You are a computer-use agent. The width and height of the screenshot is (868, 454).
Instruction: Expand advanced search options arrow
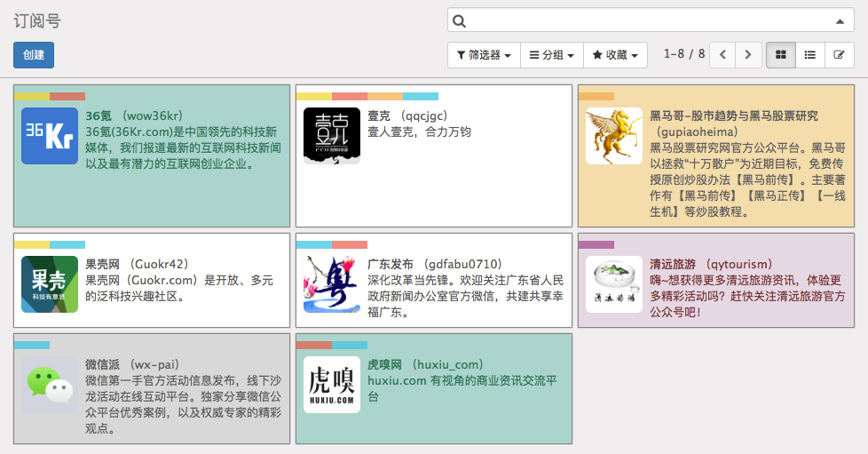coord(840,21)
